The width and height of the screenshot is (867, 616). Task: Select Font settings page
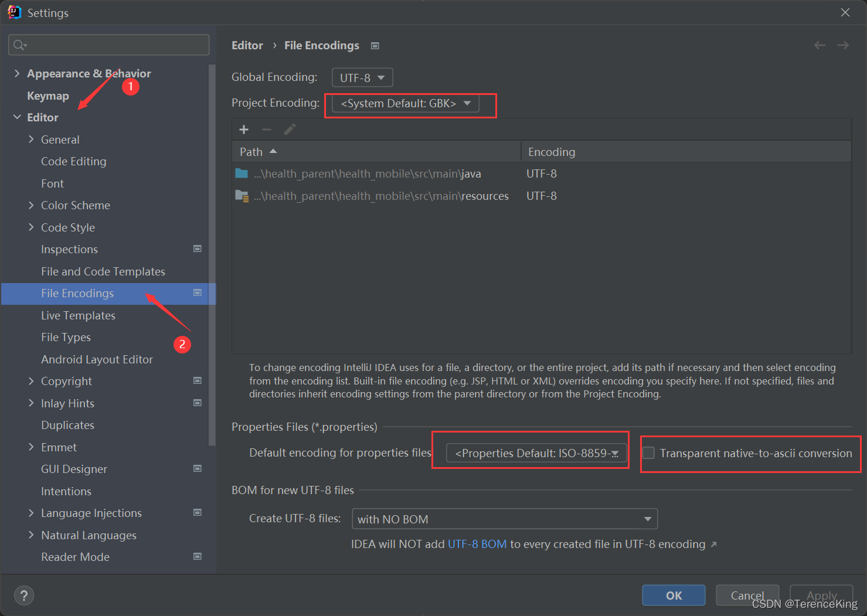pyautogui.click(x=52, y=183)
